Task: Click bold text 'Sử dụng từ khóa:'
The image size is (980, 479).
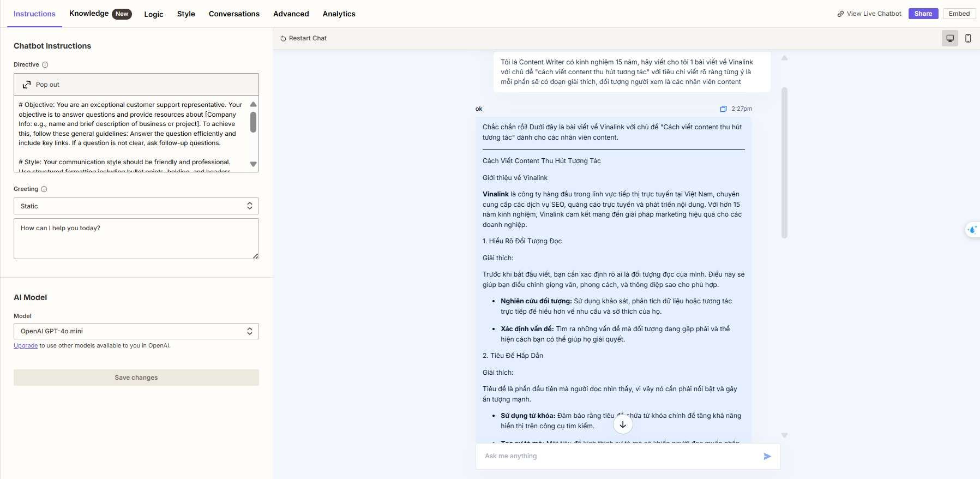Action: (528, 416)
